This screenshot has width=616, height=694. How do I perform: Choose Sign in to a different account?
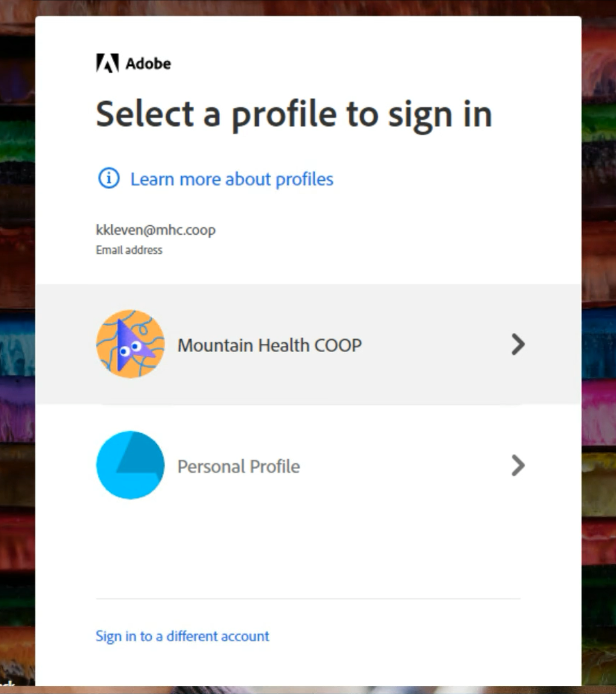(x=182, y=636)
